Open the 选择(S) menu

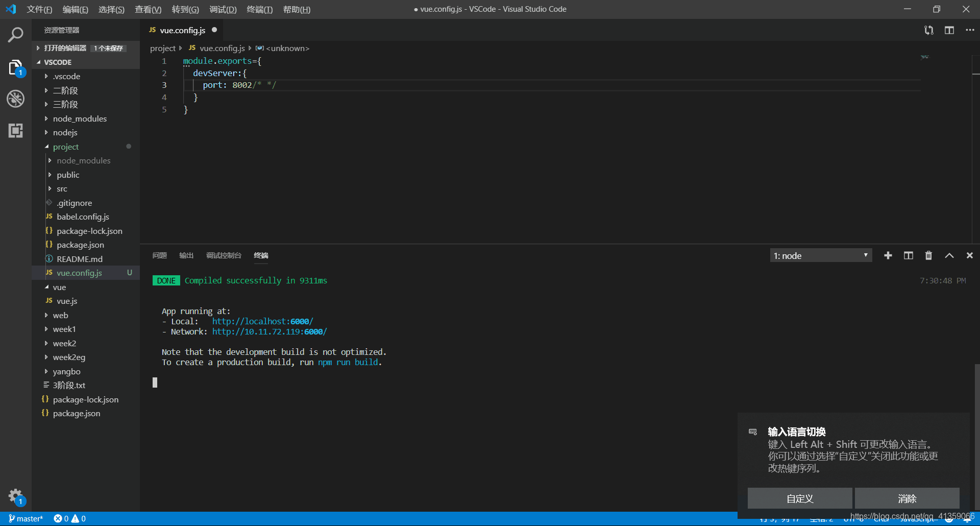(111, 9)
